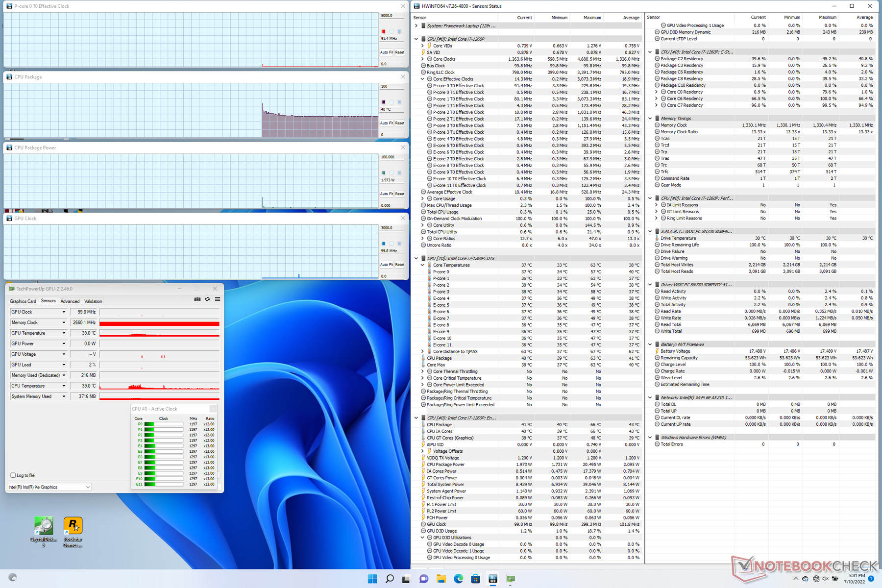Open the Rockstar Games desktop shortcut
This screenshot has width=882, height=588.
pyautogui.click(x=73, y=532)
